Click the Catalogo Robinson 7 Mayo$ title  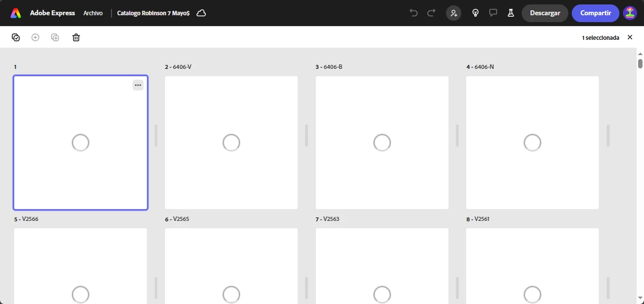pos(153,13)
